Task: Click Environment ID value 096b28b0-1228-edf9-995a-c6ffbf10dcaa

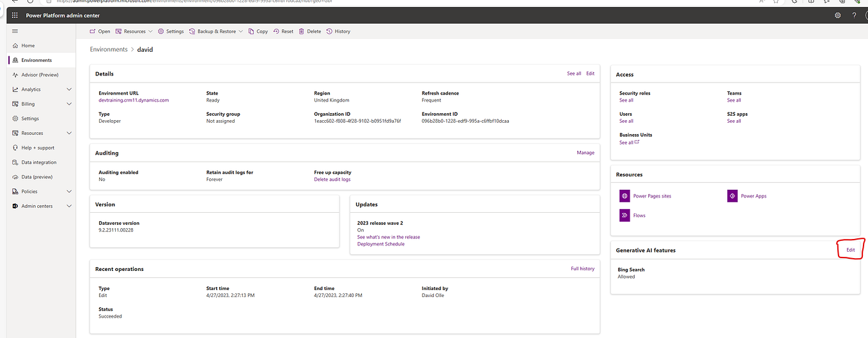Action: tap(465, 121)
